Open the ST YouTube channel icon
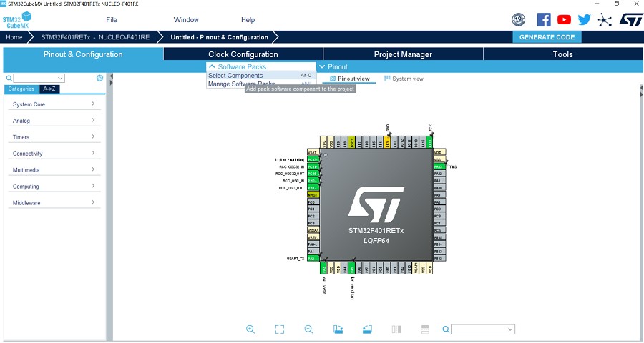644x343 pixels. pyautogui.click(x=565, y=20)
